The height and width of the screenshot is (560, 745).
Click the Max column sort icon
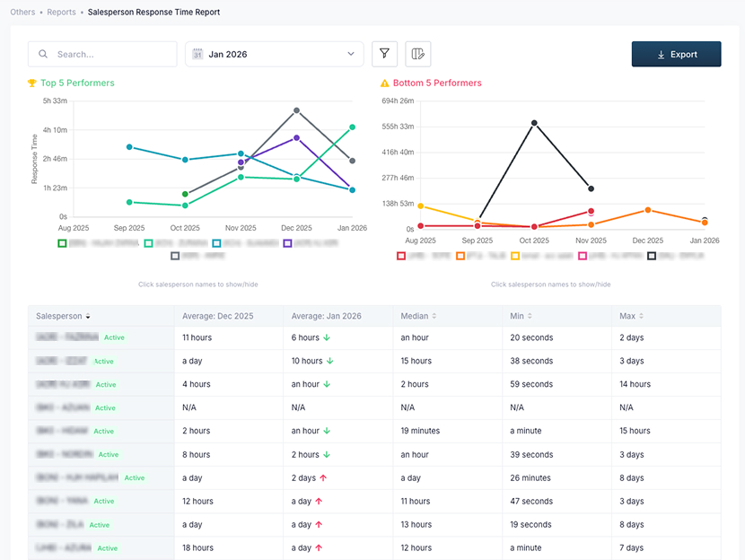640,316
